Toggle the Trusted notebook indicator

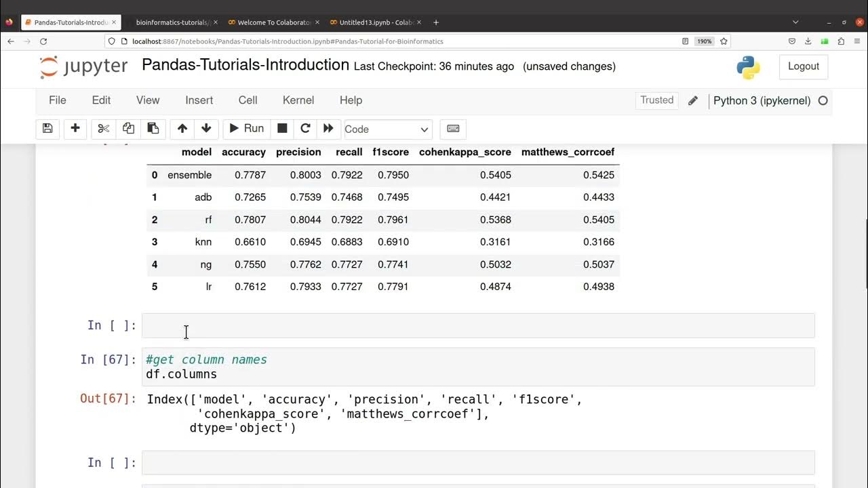[656, 100]
